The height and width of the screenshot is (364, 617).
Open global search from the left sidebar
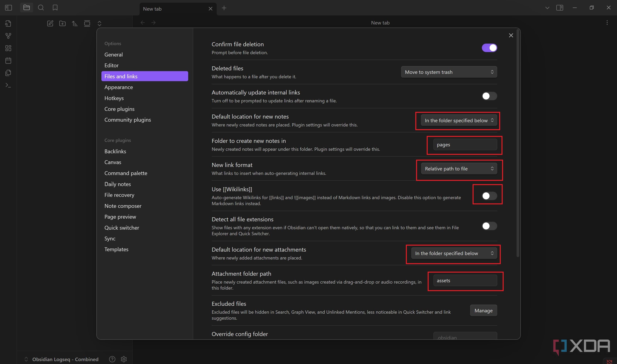tap(41, 8)
